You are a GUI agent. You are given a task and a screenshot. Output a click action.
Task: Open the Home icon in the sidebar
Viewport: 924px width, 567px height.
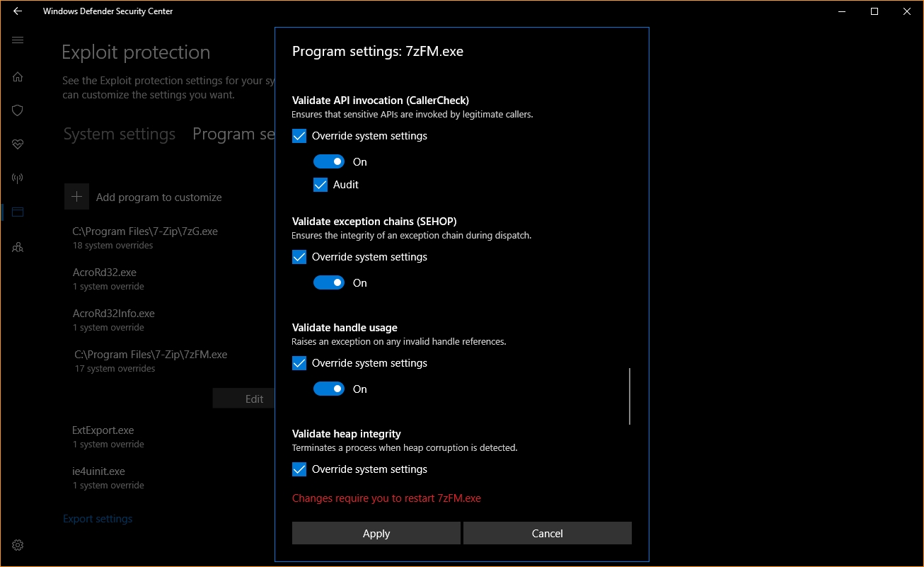pyautogui.click(x=18, y=76)
